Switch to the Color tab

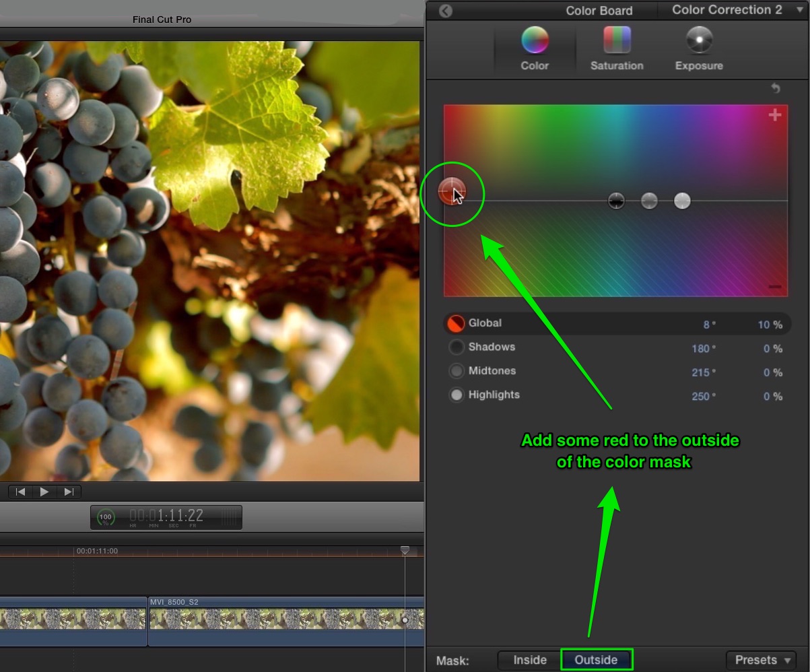point(535,48)
